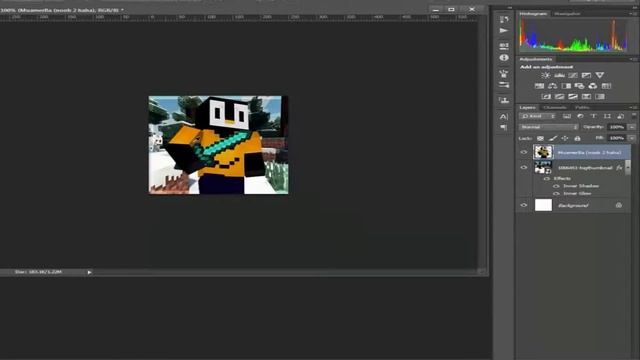The height and width of the screenshot is (360, 640).
Task: Toggle lock image pixels brush icon
Action: tap(553, 138)
